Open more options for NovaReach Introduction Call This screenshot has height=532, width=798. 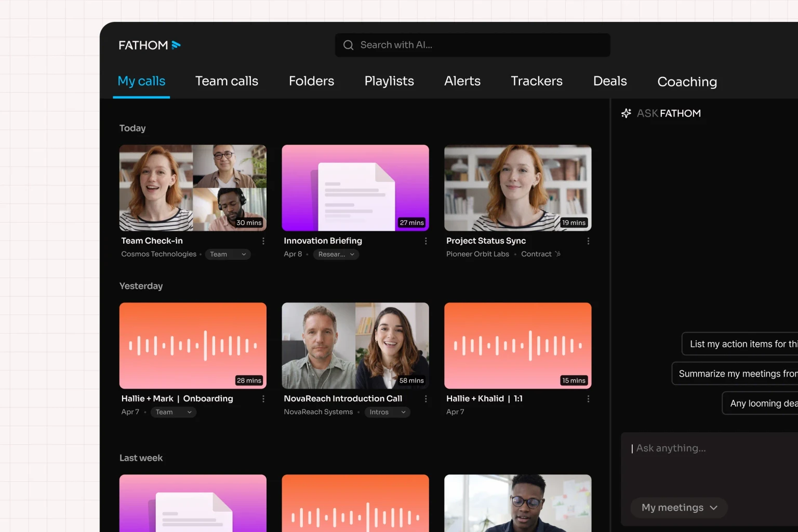click(426, 399)
